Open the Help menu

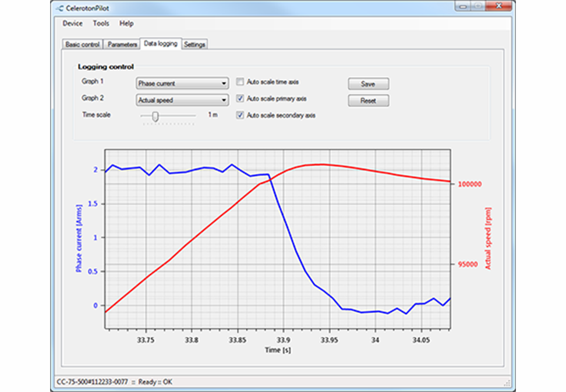[126, 24]
